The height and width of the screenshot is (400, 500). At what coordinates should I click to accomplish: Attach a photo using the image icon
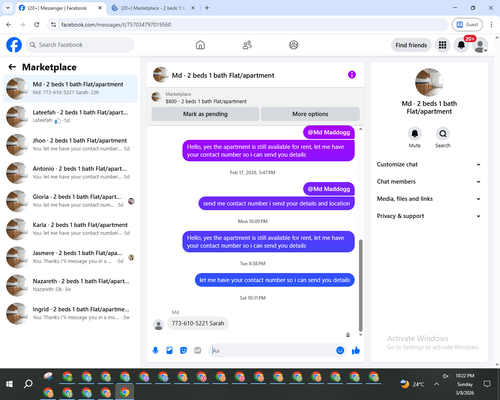pyautogui.click(x=169, y=350)
